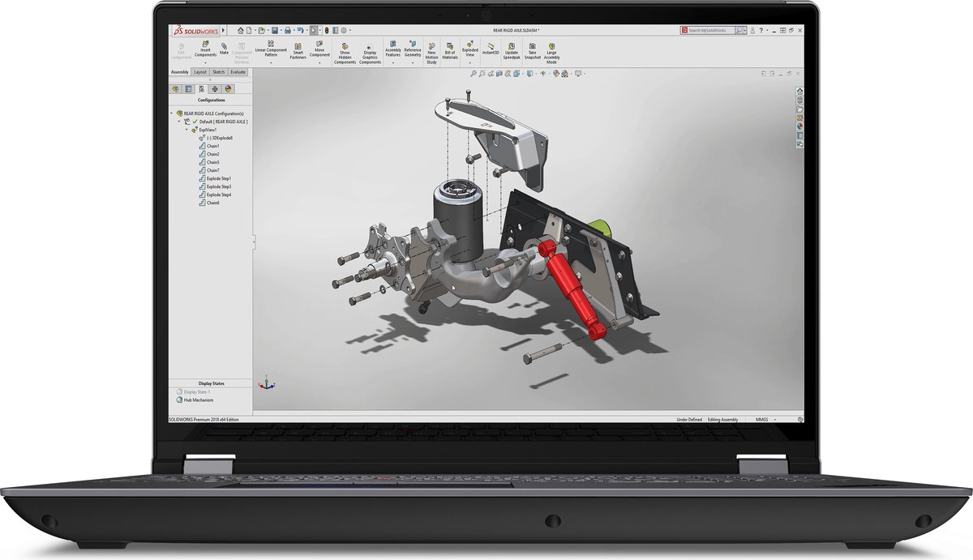
Task: Click the Update Speedpak icon
Action: 512,49
